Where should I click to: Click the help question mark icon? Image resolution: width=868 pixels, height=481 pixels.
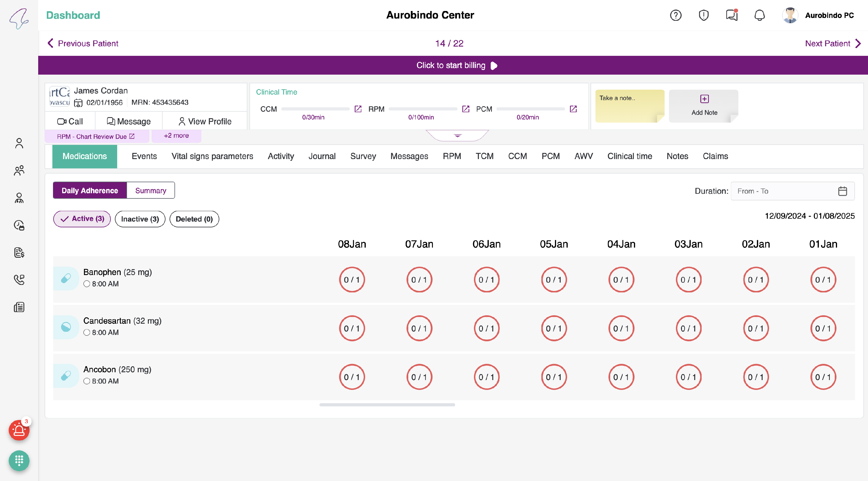coord(676,16)
